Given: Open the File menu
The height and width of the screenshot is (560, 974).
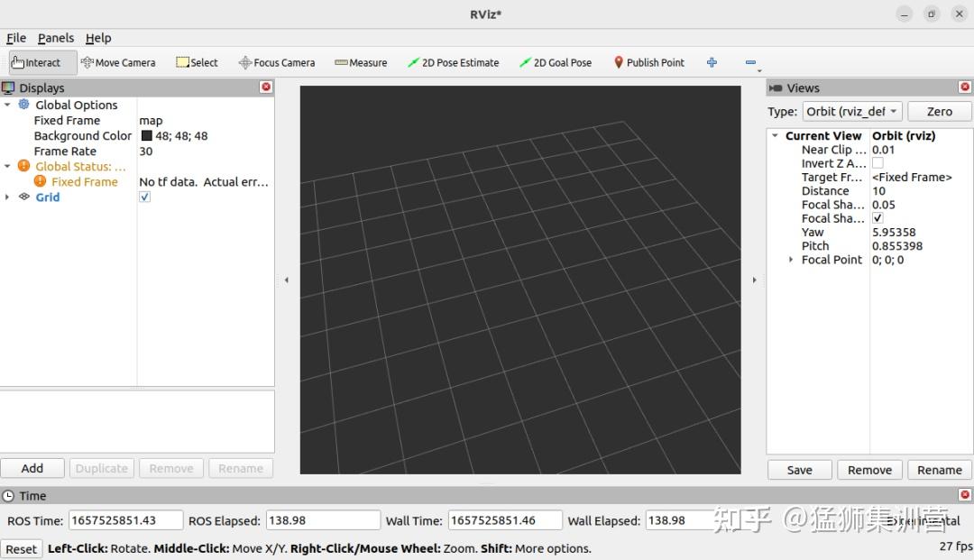Looking at the screenshot, I should (x=15, y=38).
